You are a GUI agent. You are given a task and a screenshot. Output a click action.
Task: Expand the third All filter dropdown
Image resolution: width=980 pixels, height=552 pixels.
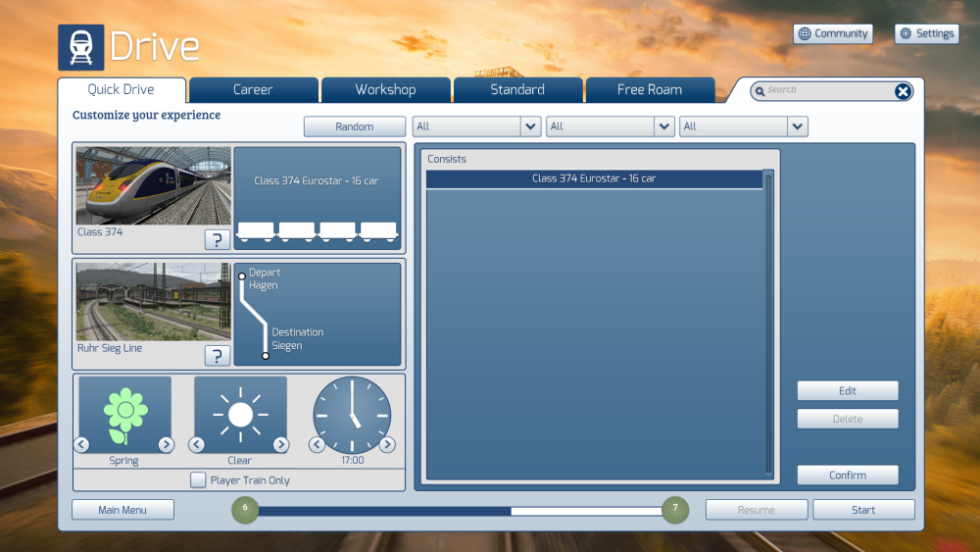click(797, 126)
